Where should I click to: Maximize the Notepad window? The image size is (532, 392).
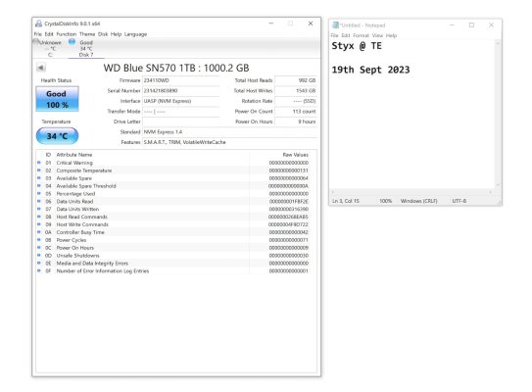471,25
